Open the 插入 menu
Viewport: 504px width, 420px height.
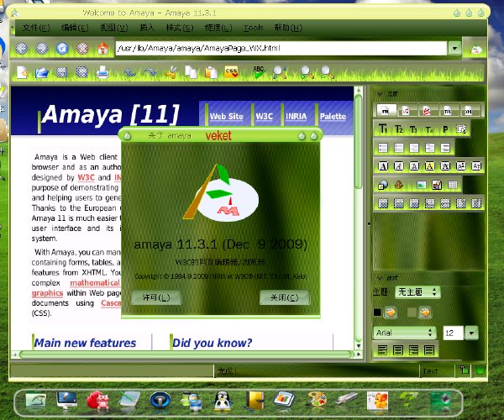[x=147, y=28]
